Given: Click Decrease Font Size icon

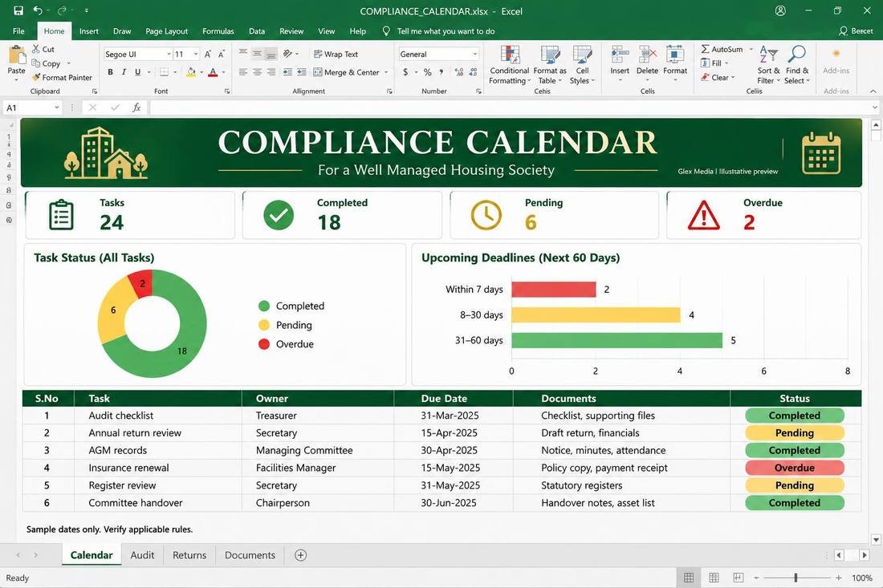Looking at the screenshot, I should tap(222, 54).
